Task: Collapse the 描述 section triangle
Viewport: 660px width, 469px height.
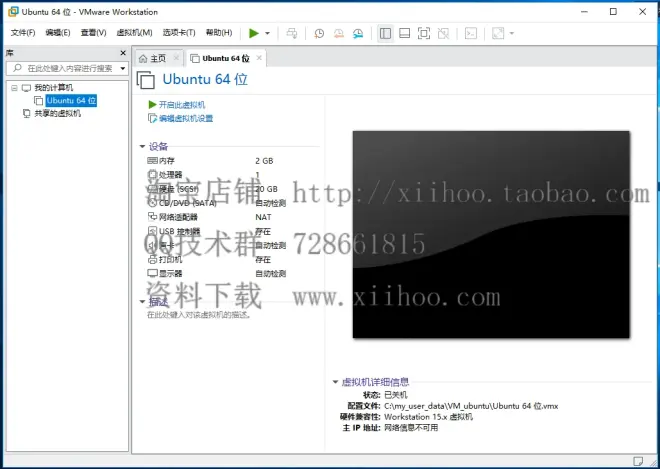Action: 142,301
